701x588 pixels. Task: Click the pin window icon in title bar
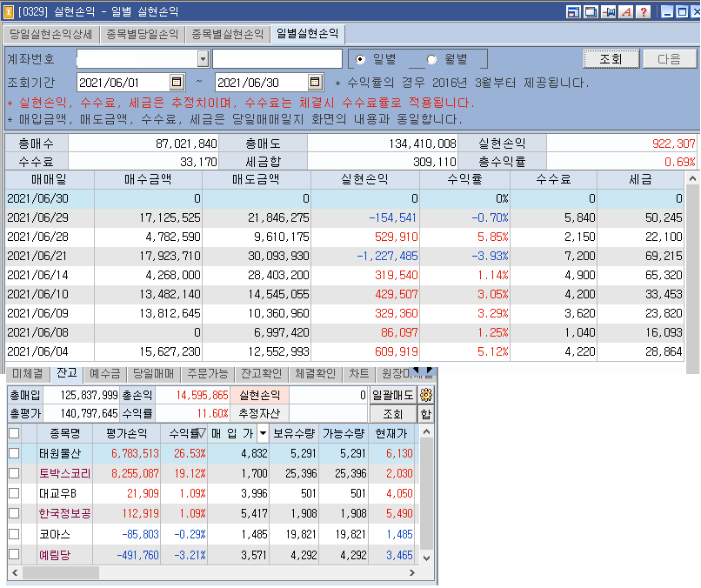click(609, 11)
